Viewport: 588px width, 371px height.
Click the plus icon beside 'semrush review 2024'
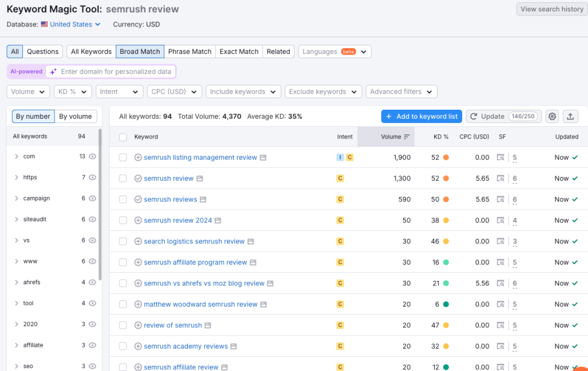138,220
